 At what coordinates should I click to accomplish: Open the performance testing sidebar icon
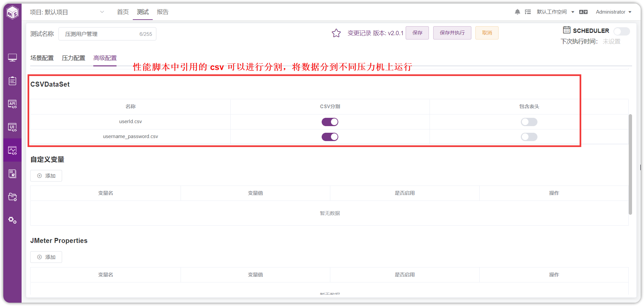(x=13, y=150)
